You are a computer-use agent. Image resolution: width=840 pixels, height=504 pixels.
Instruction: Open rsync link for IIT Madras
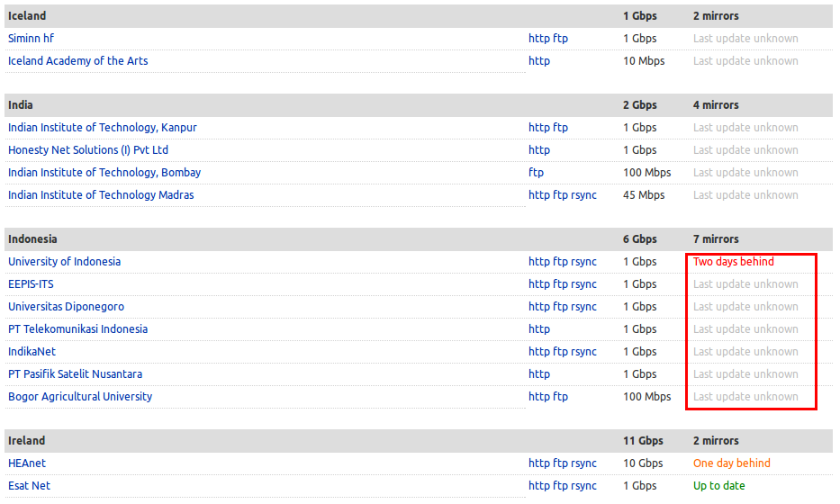click(x=583, y=195)
